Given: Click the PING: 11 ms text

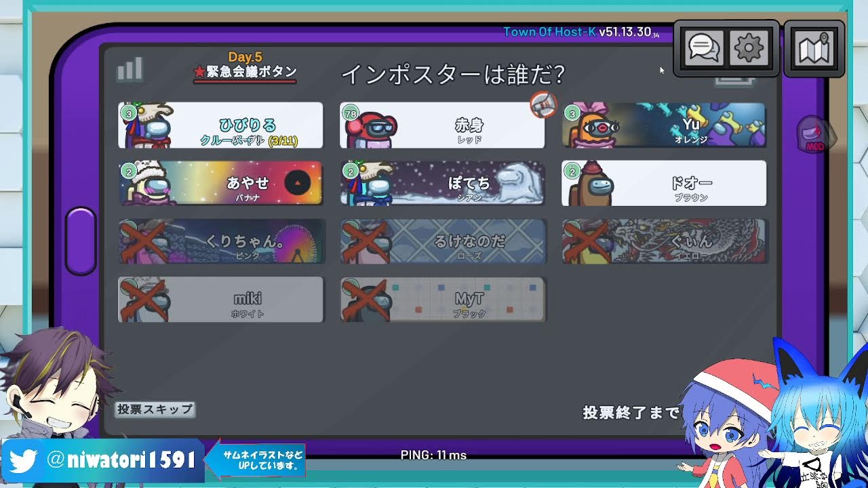Looking at the screenshot, I should click(433, 455).
